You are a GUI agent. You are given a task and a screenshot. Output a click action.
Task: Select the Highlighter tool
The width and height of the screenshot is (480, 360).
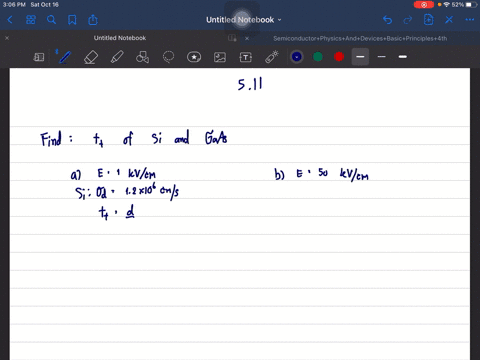(x=117, y=57)
